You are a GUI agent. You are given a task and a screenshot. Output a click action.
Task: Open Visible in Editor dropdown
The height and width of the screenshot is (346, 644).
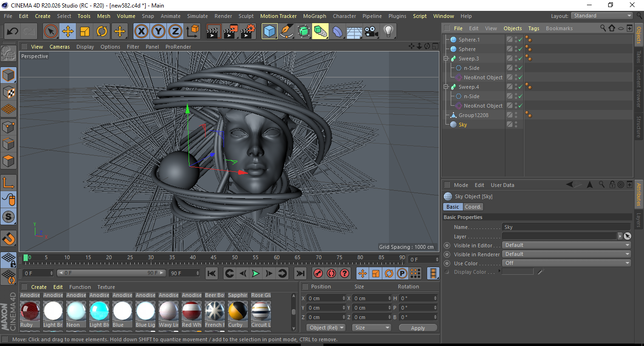(567, 245)
